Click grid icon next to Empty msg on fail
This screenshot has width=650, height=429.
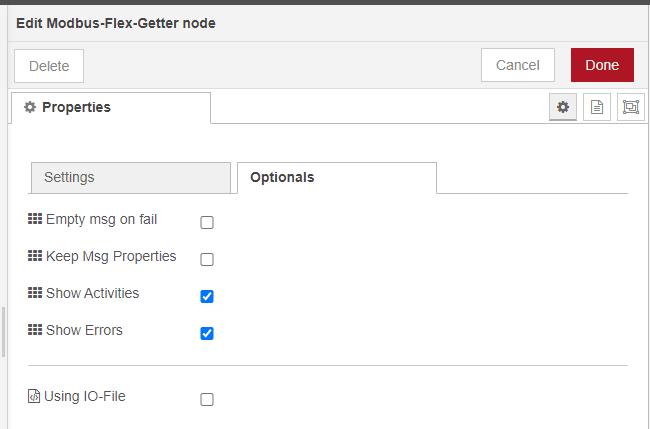(x=35, y=219)
